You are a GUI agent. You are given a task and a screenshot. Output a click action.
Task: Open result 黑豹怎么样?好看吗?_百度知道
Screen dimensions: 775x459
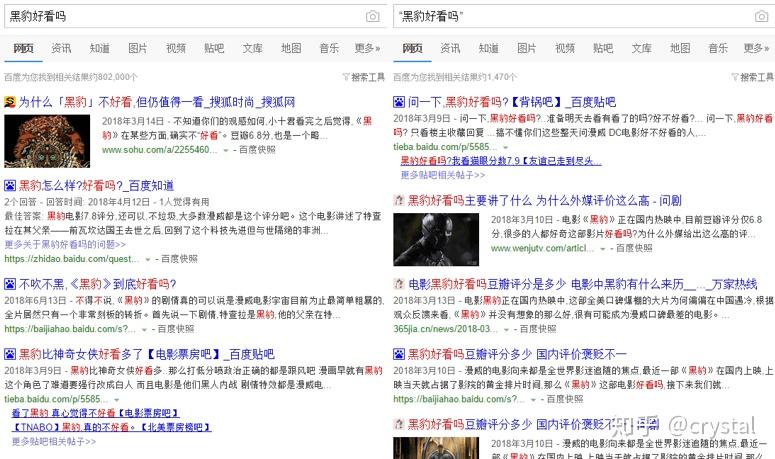click(x=96, y=186)
